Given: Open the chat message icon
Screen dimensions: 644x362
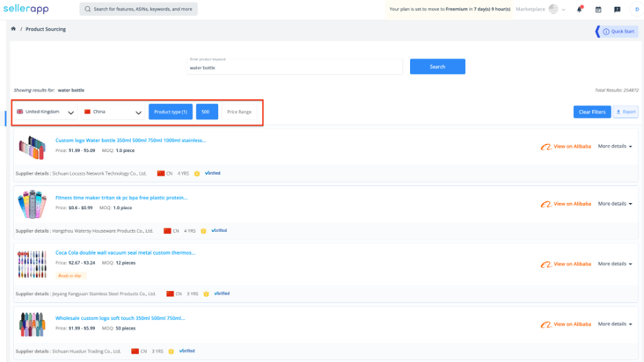Looking at the screenshot, I should (x=617, y=10).
